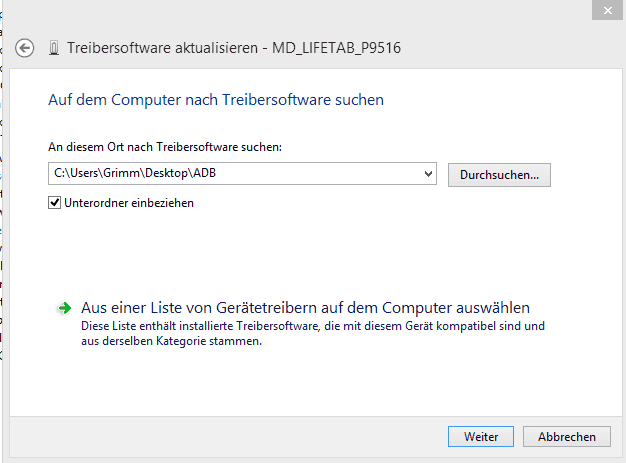Click the device icon beside the dialog title
The height and width of the screenshot is (463, 626).
[54, 48]
